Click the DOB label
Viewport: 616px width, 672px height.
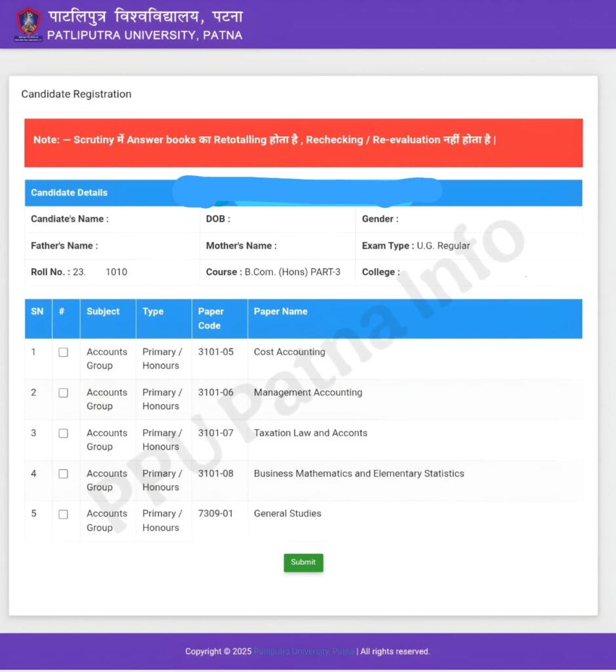(x=218, y=219)
